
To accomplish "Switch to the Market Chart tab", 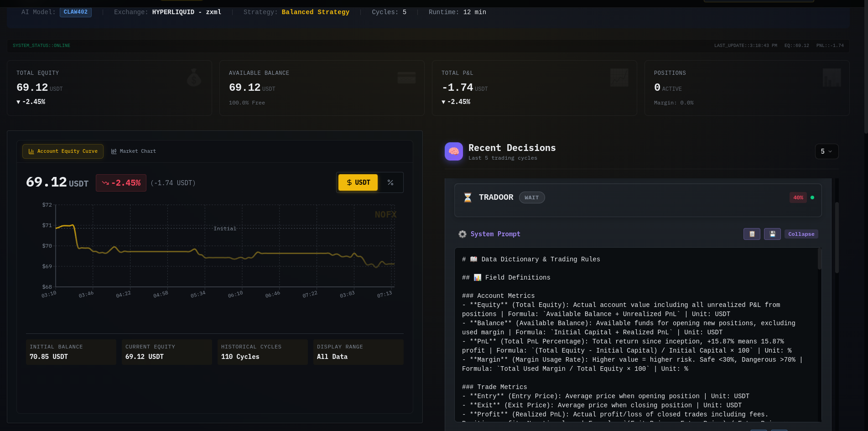I will point(133,151).
